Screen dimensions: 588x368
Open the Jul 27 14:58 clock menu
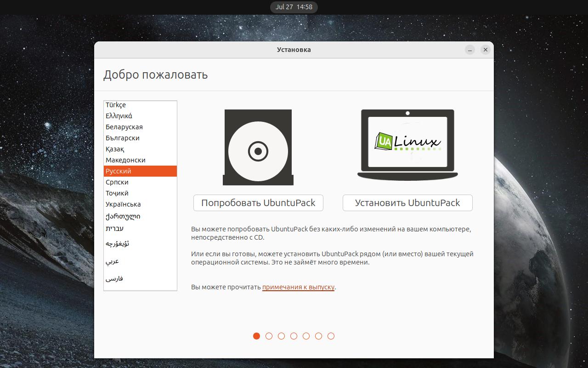[294, 7]
